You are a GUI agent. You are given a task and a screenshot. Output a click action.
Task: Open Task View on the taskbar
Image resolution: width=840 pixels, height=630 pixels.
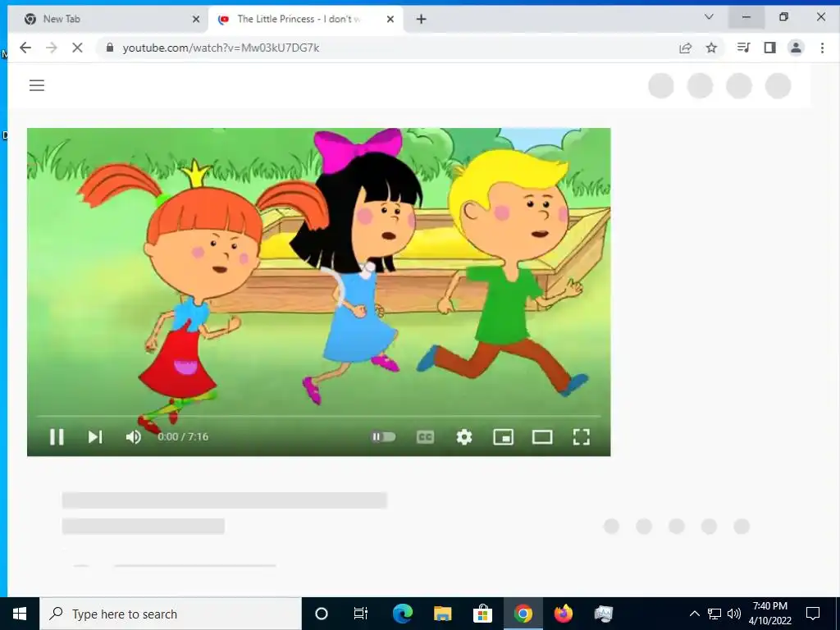coord(361,614)
